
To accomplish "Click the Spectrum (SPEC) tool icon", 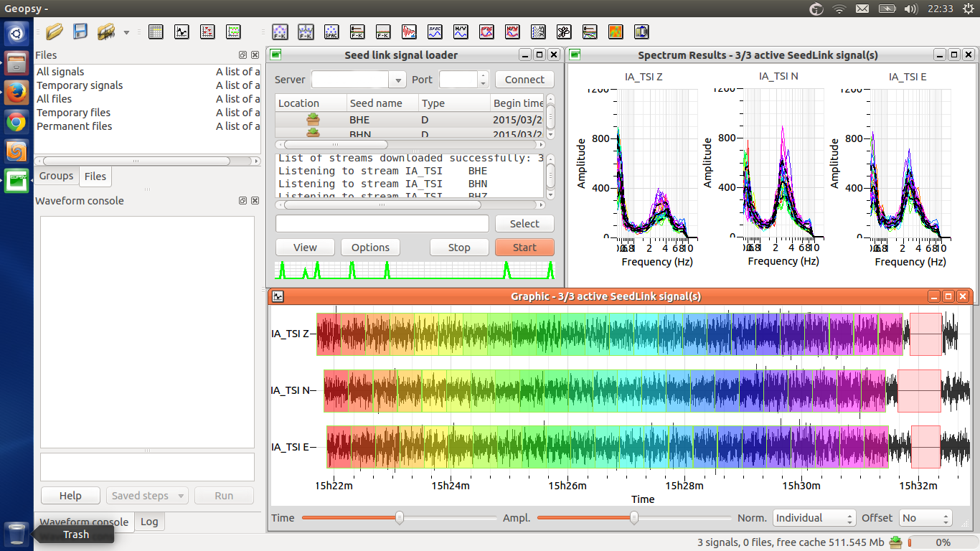I will tap(435, 32).
